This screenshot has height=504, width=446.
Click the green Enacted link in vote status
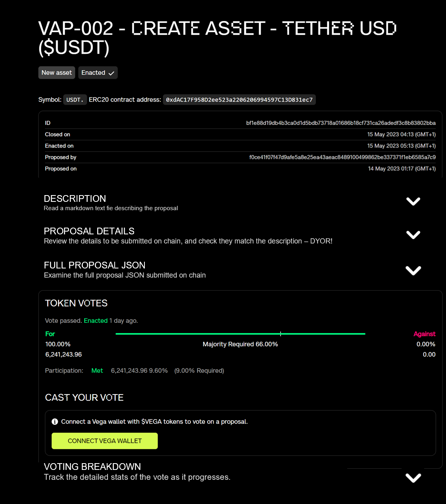[96, 320]
